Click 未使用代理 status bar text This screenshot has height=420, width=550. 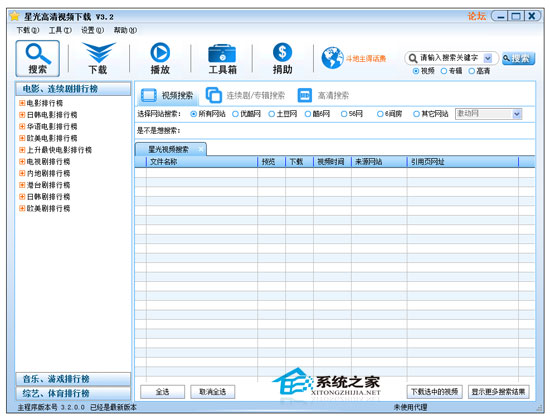tap(410, 407)
